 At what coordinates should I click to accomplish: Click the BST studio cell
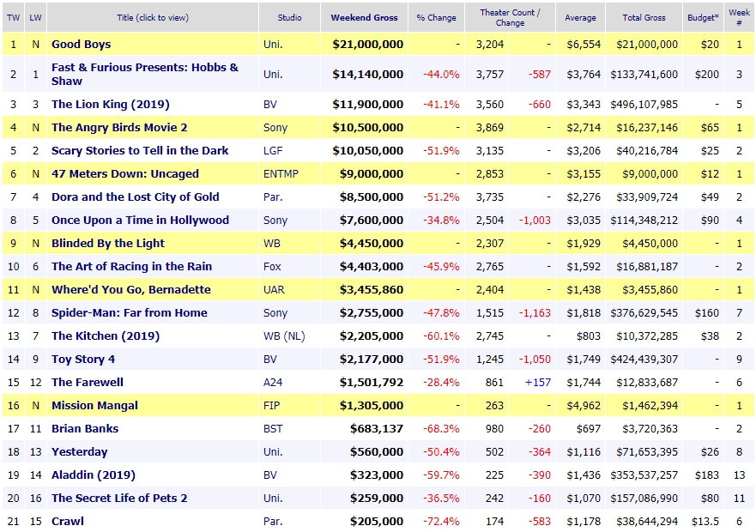click(x=273, y=429)
